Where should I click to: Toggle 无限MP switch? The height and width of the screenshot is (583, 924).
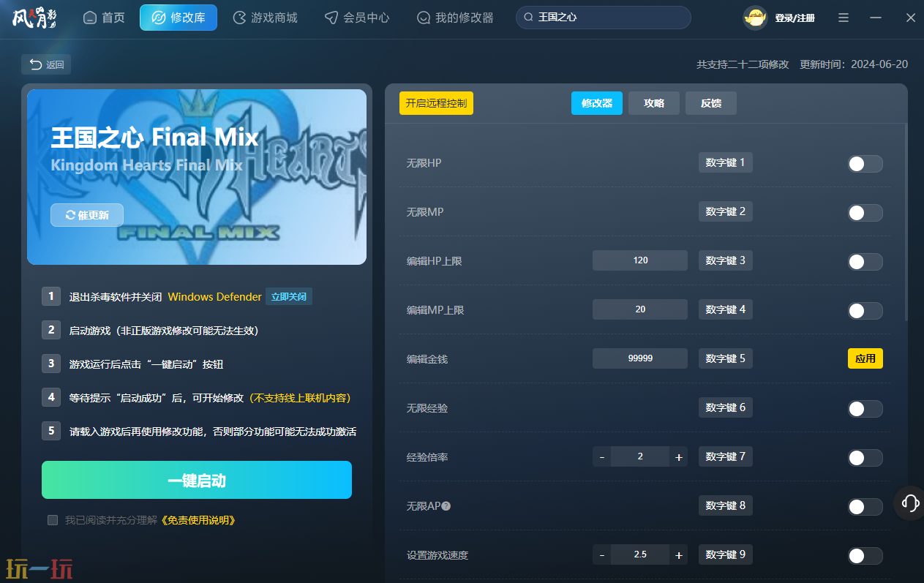tap(865, 213)
